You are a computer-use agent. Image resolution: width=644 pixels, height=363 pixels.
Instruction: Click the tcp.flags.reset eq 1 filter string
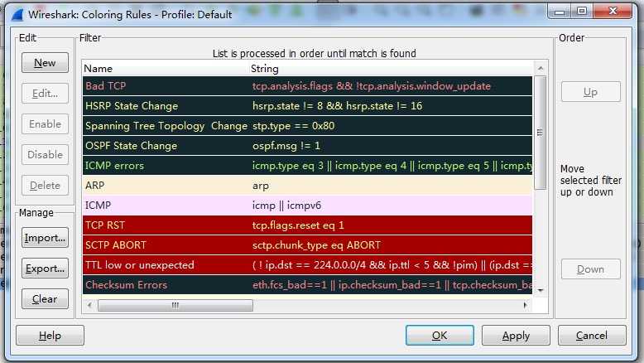click(298, 225)
